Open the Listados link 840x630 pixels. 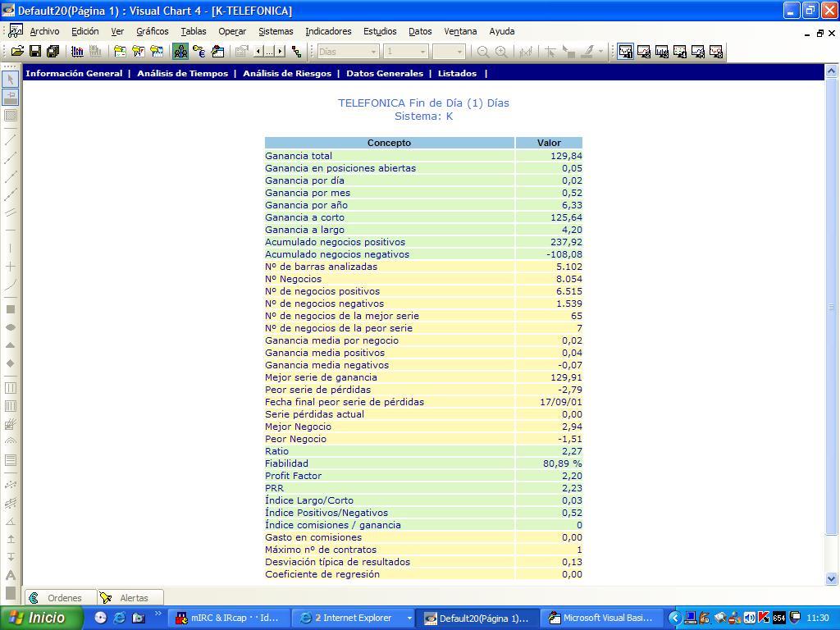click(457, 73)
